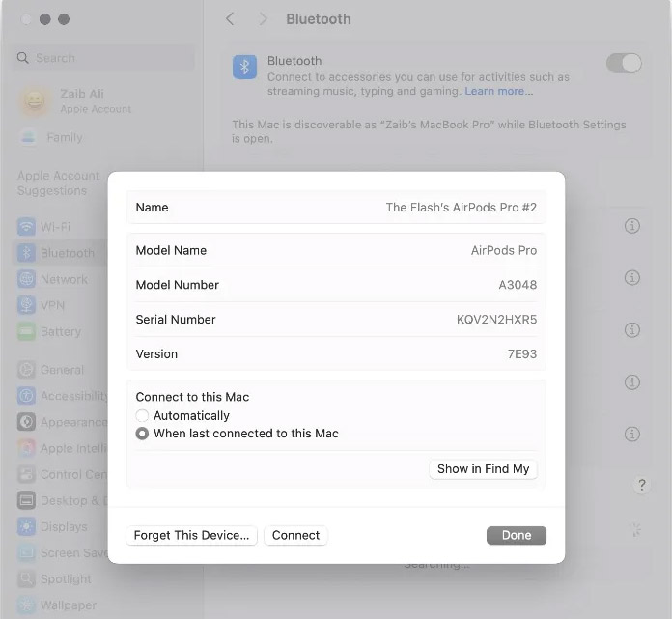Click the Desktop & Dock sidebar icon
This screenshot has height=619, width=672.
(x=26, y=500)
